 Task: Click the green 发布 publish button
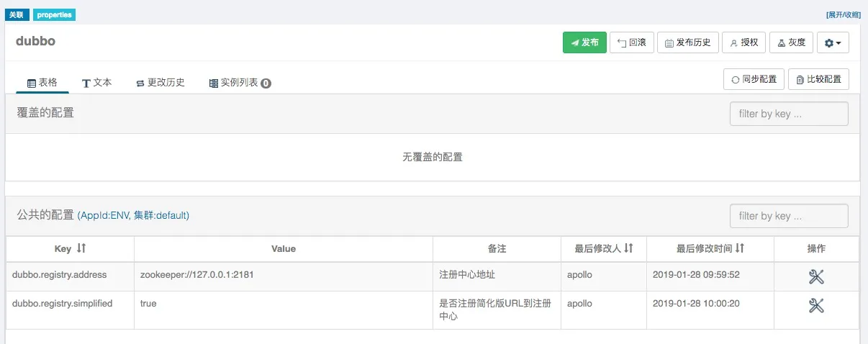584,42
